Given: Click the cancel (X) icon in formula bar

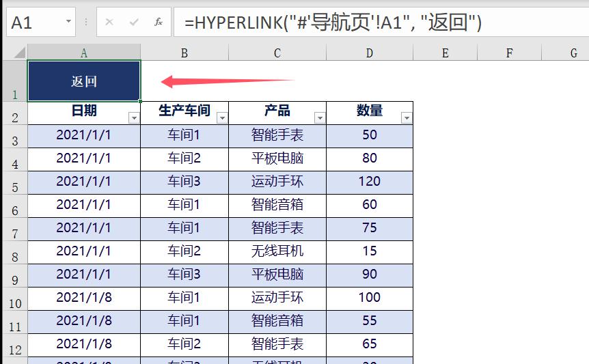Looking at the screenshot, I should click(x=109, y=22).
